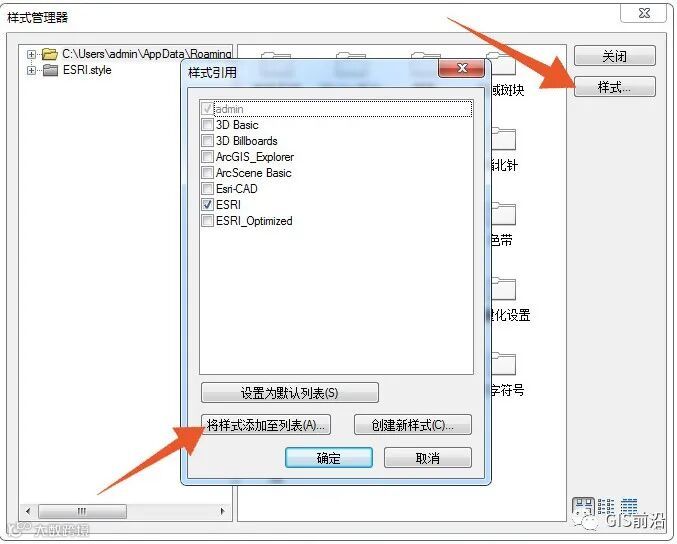Screen dimensions: 677x544
Task: Enable the ArcScene Basic checkbox
Action: click(208, 173)
